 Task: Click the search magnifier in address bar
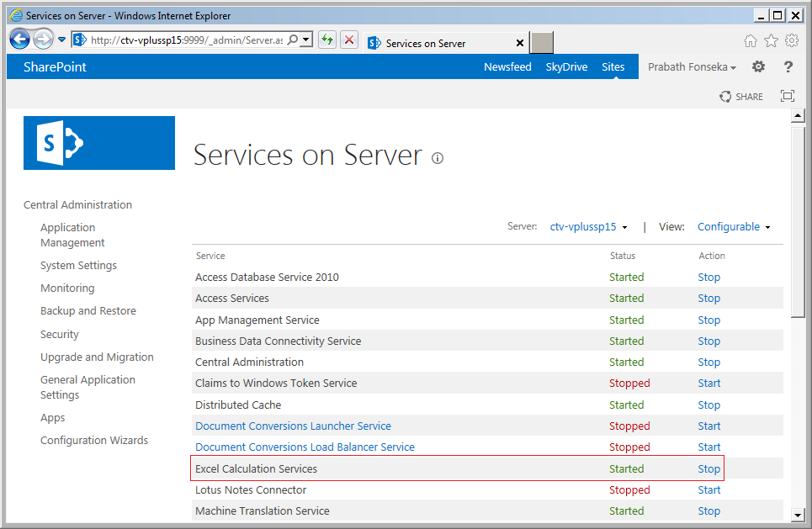click(x=293, y=40)
